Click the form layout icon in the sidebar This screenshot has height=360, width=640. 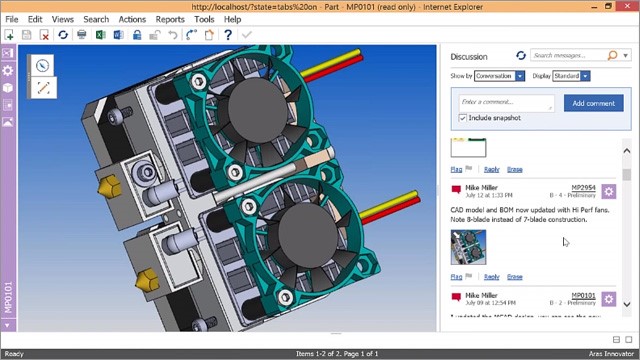coord(8,105)
